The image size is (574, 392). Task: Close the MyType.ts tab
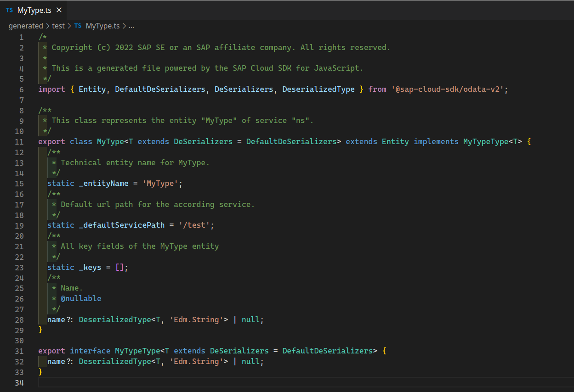coord(59,10)
